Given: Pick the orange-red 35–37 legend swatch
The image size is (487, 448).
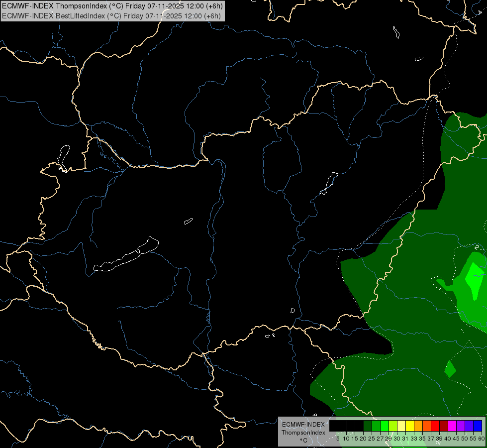Looking at the screenshot, I should (x=427, y=426).
